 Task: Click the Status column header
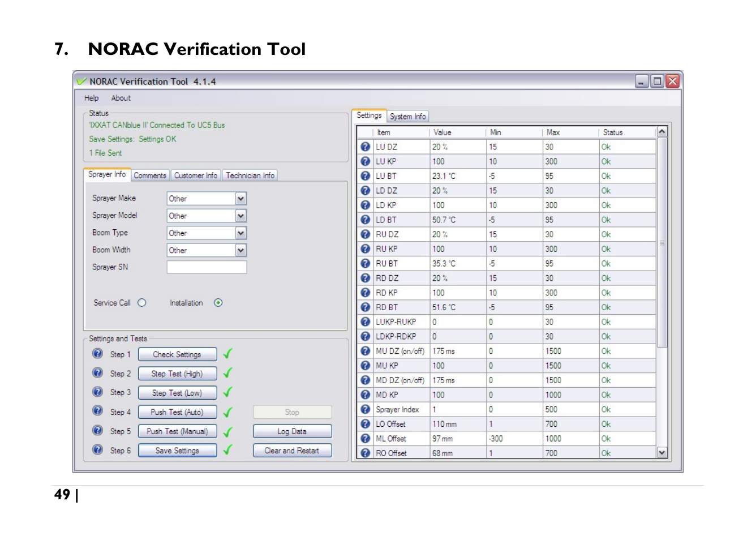coord(628,132)
